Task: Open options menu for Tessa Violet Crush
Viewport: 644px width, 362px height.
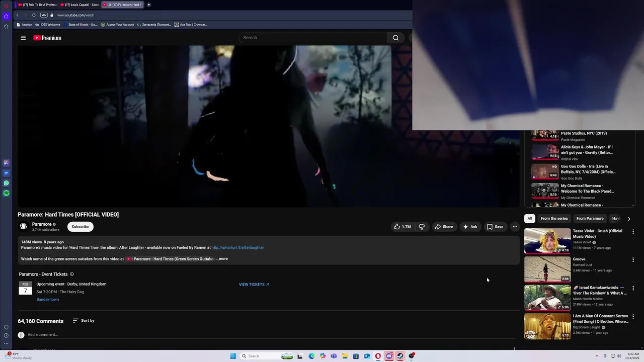Action: tap(633, 232)
